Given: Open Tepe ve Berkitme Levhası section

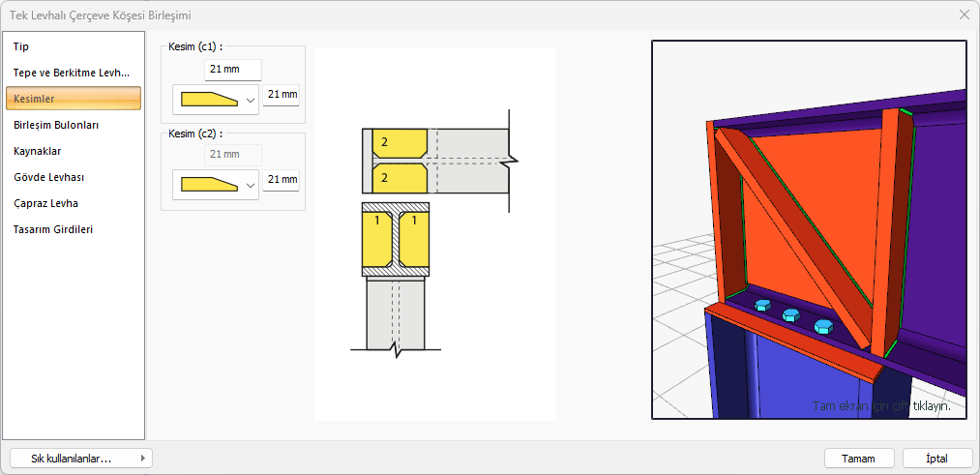Looking at the screenshot, I should (x=74, y=73).
